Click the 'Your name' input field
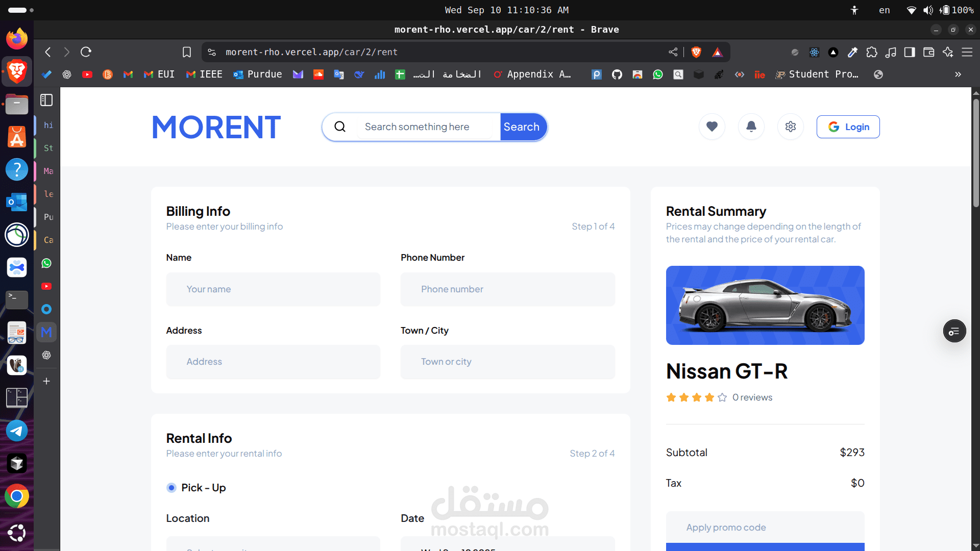 [273, 289]
